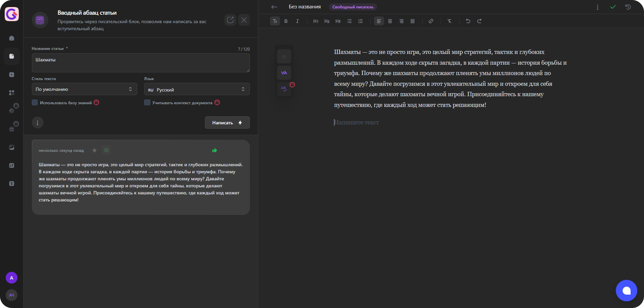Image resolution: width=644 pixels, height=308 pixels.
Task: Like the generated result with thumbs up
Action: [215, 150]
